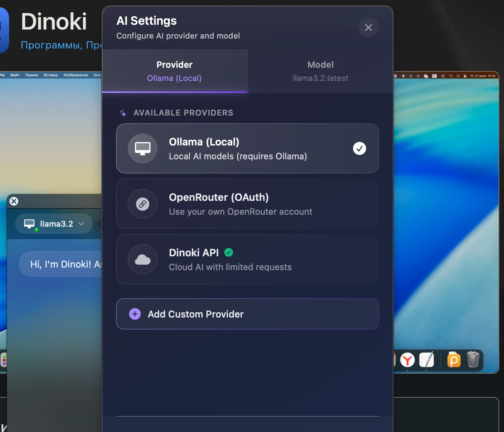Click the chevron next to llama3.2

81,224
